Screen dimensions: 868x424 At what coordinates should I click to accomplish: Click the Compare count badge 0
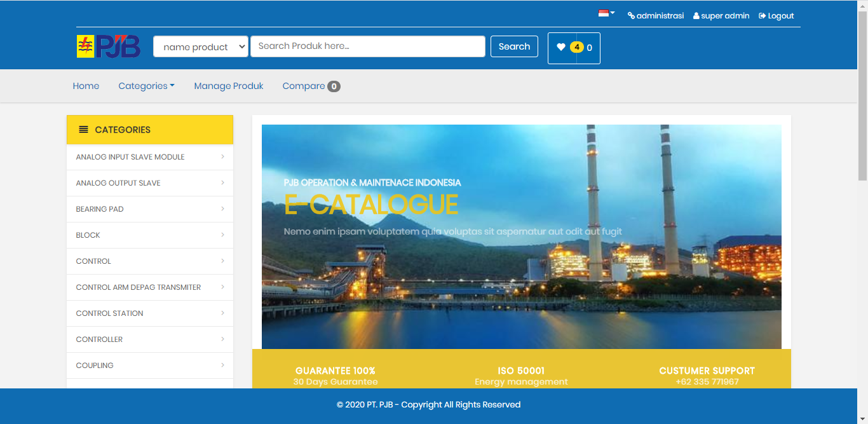pyautogui.click(x=334, y=86)
